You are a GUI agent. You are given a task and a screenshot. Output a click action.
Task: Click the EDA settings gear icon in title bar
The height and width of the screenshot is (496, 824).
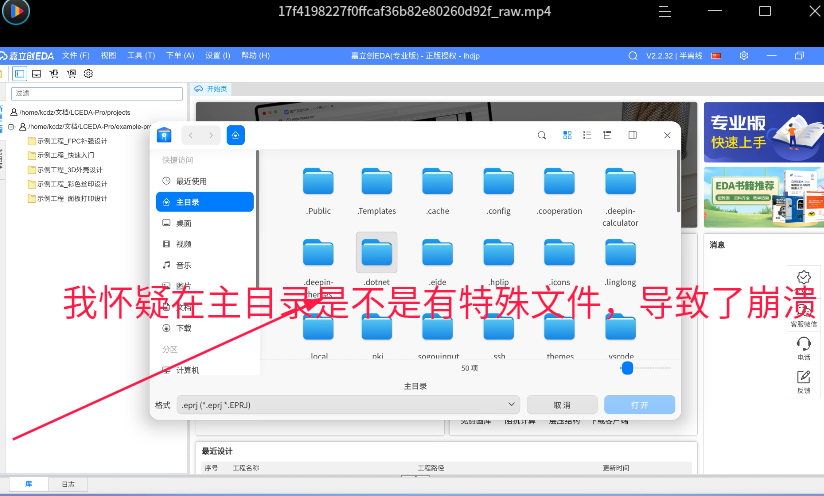pos(744,56)
